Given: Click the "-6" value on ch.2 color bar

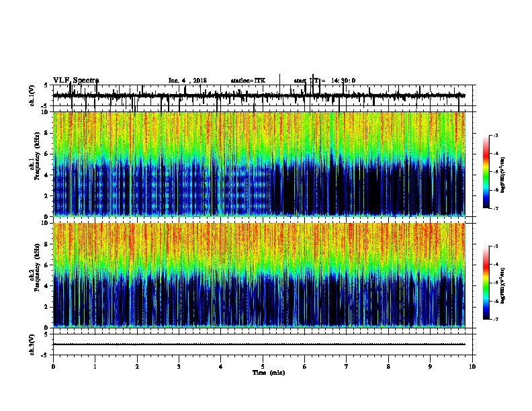Looking at the screenshot, I should (x=495, y=301).
